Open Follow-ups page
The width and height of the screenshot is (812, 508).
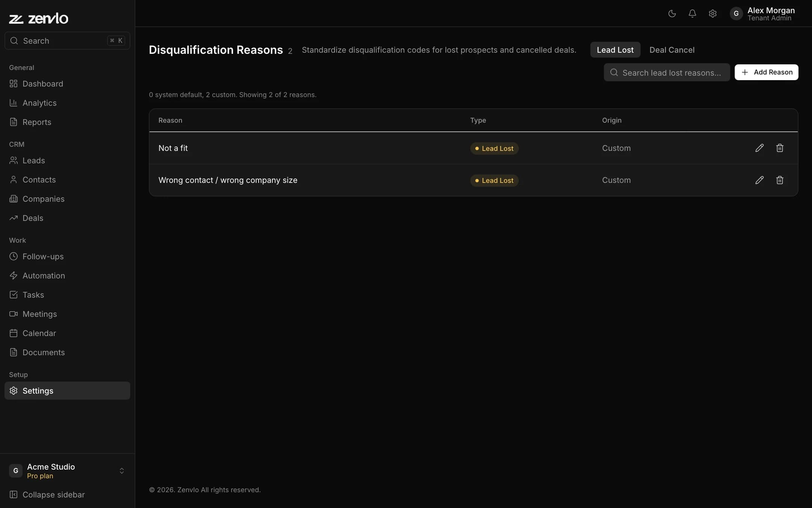click(67, 256)
